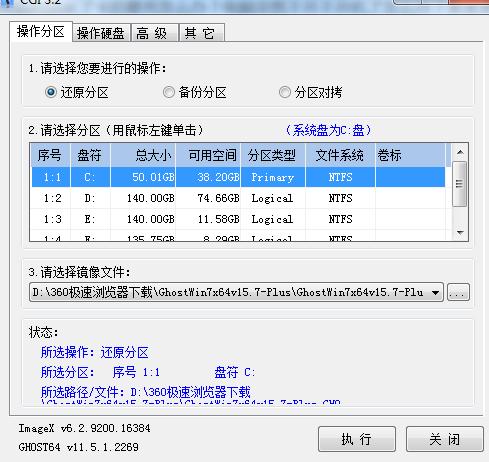The height and width of the screenshot is (462, 489).
Task: Click the 74.66GB free space cell
Action: click(208, 198)
